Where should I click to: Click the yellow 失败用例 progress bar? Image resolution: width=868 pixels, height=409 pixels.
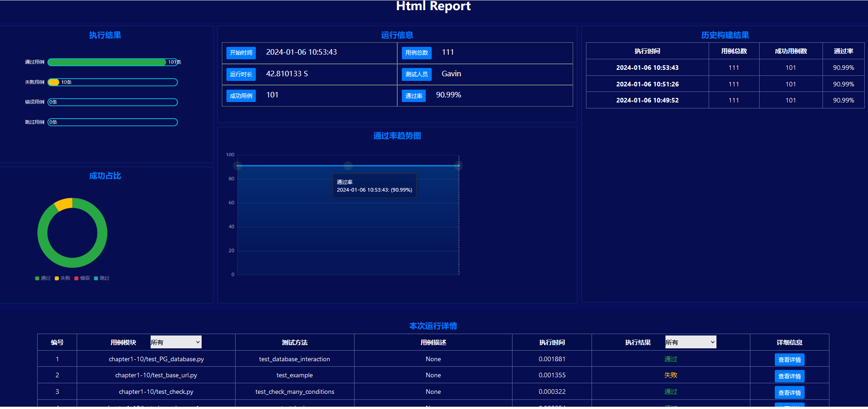pyautogui.click(x=54, y=82)
